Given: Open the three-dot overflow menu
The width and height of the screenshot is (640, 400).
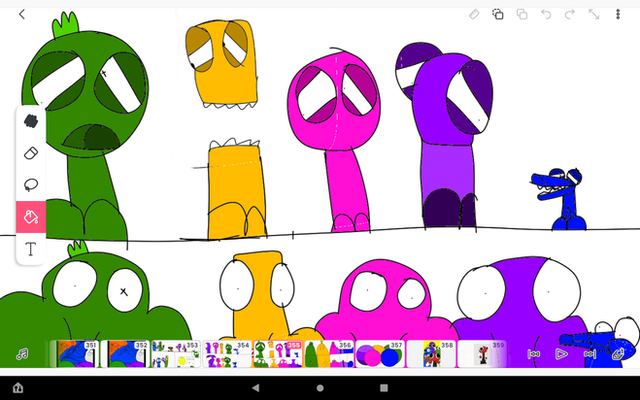Looking at the screenshot, I should click(x=618, y=15).
